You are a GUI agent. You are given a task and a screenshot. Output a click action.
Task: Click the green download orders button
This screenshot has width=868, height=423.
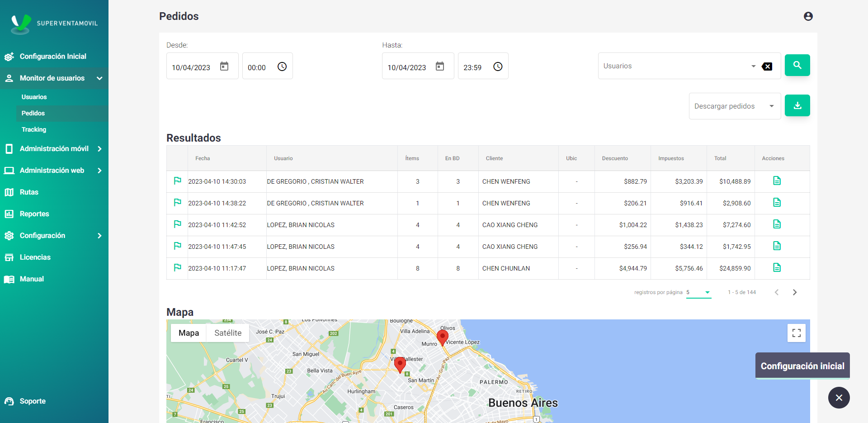tap(797, 105)
